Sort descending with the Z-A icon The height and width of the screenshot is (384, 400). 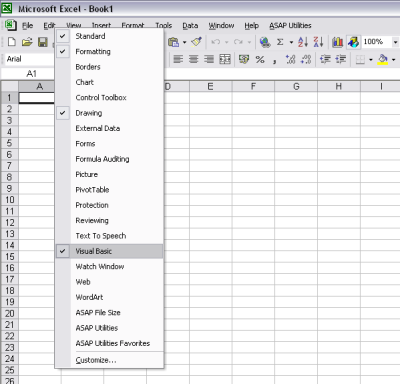pyautogui.click(x=318, y=42)
